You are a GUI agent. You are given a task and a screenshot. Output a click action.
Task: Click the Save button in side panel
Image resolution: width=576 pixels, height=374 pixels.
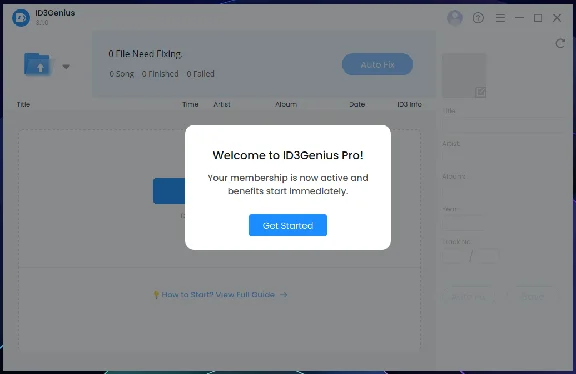coord(533,296)
